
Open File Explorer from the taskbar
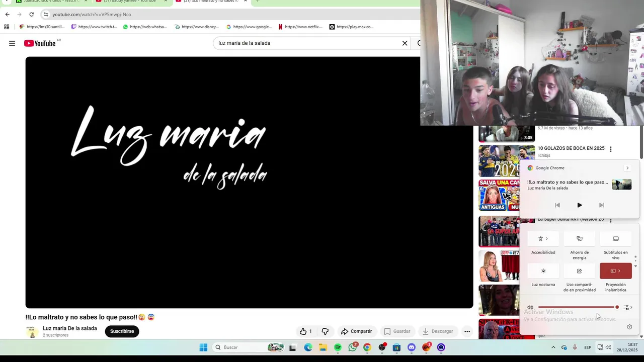click(x=323, y=347)
